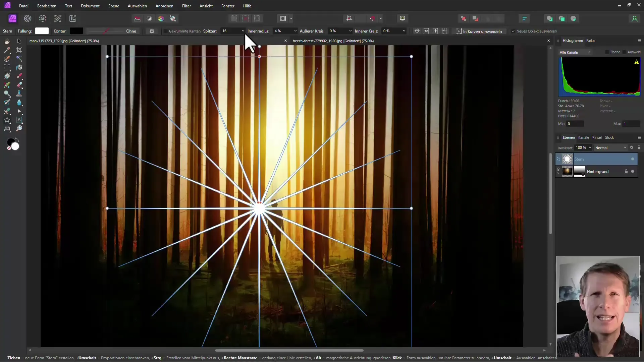644x362 pixels.
Task: Select the Move (arrow) tool
Action: click(19, 41)
